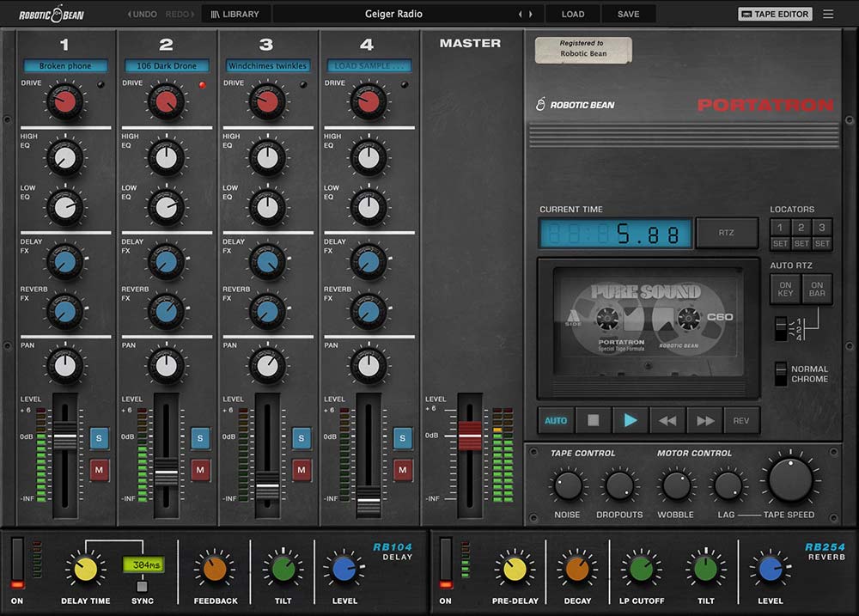Solo channel 1 with its S button
Image resolution: width=859 pixels, height=616 pixels.
click(99, 438)
